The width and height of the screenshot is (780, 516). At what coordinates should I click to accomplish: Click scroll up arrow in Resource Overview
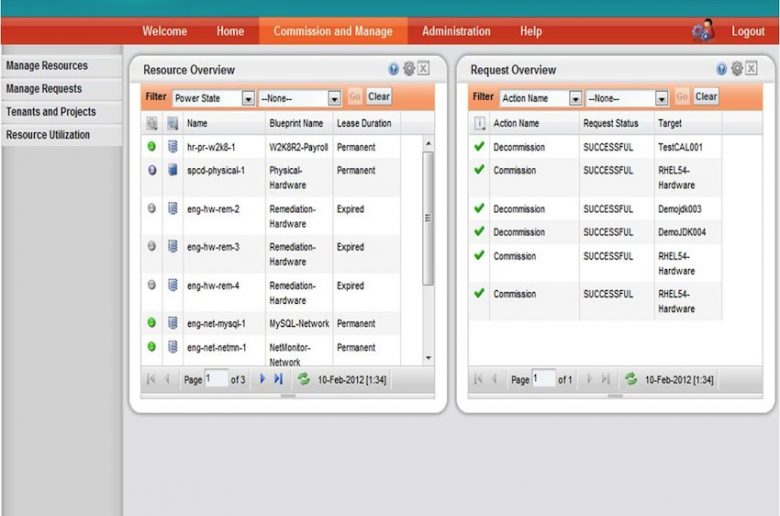(x=428, y=144)
